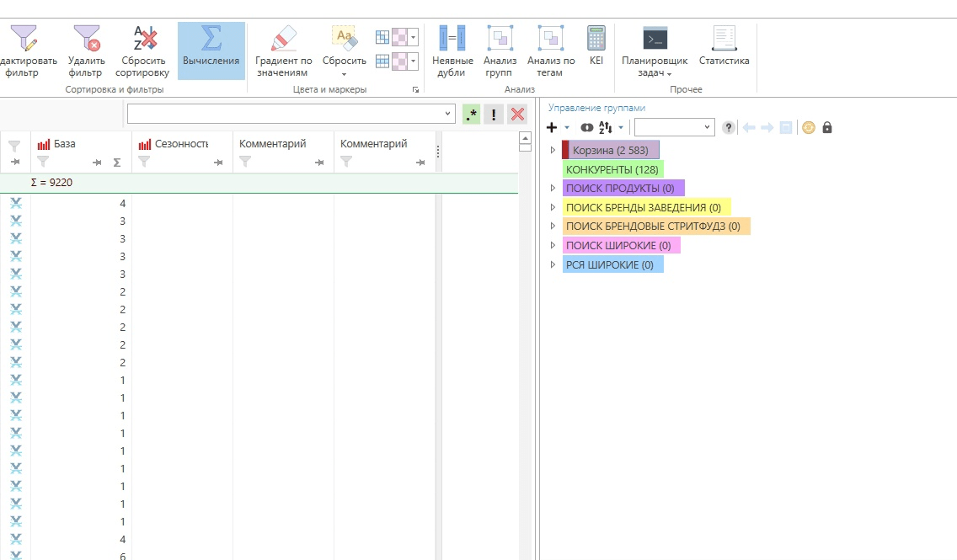Viewport: 957px width, 560px height.
Task: Open the lower cell color marker dropdown
Action: click(413, 61)
